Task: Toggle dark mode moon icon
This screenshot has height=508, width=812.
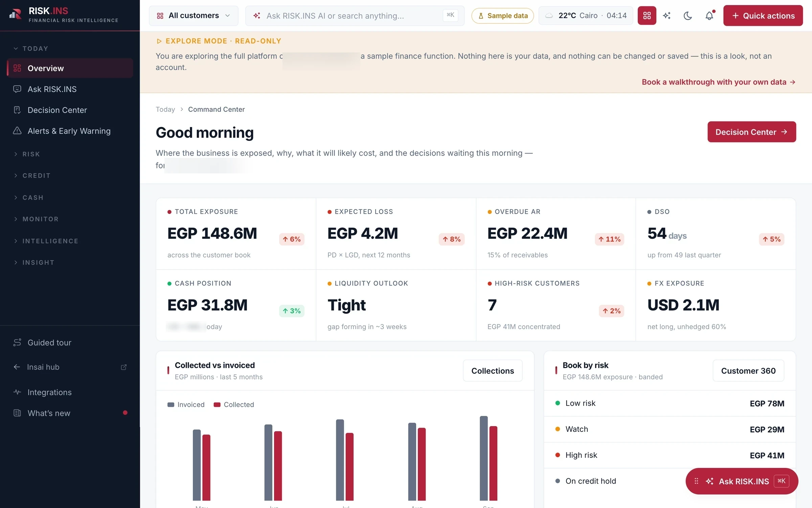Action: pos(688,16)
